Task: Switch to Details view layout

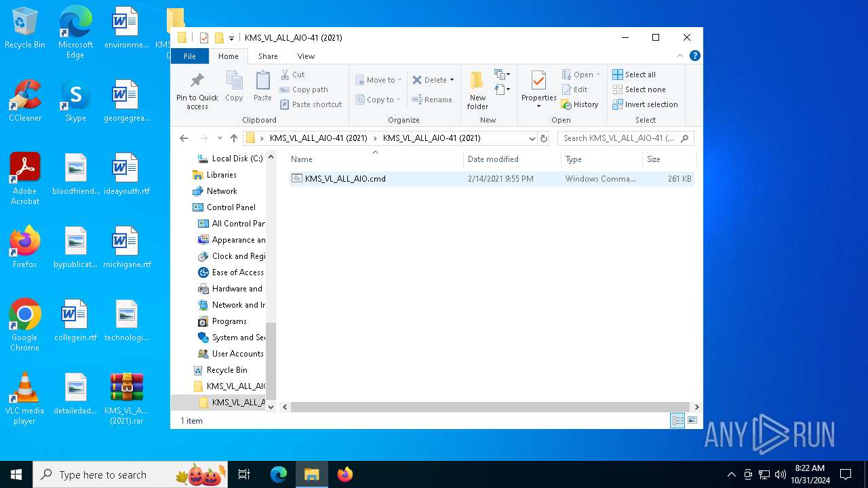Action: [677, 420]
